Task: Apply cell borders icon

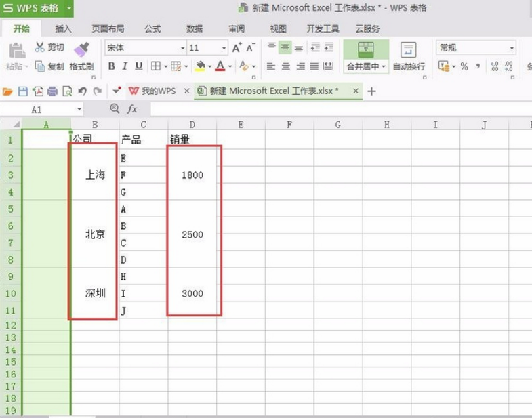Action: tap(156, 66)
